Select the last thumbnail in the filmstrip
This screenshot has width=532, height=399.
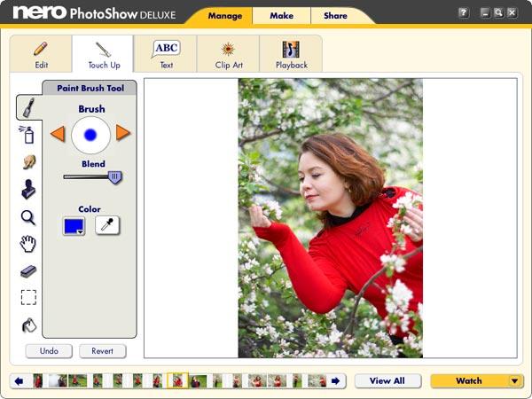click(317, 380)
